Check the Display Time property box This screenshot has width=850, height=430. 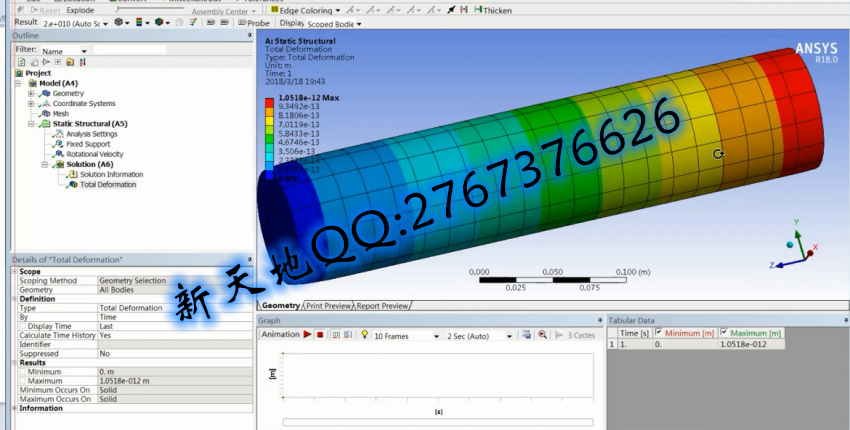pos(22,326)
